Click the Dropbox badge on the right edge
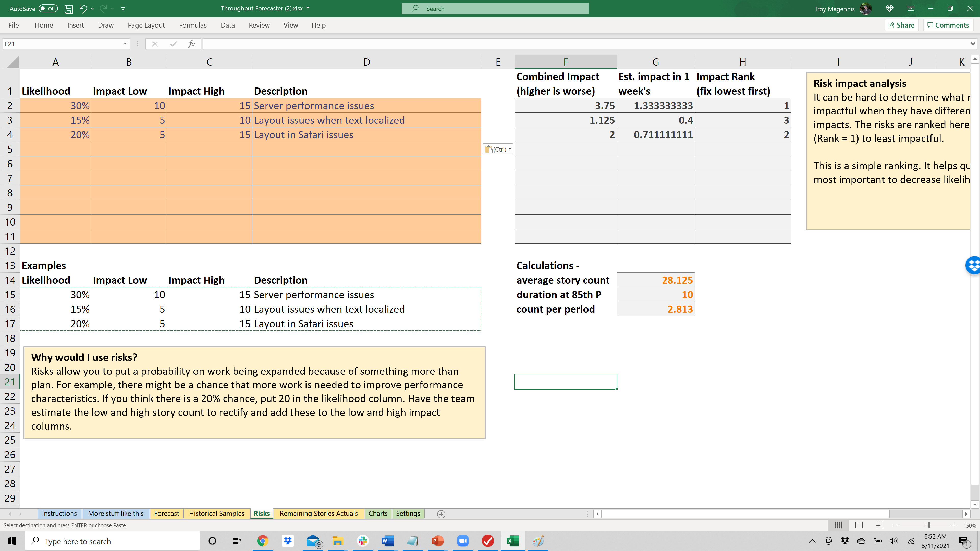This screenshot has height=551, width=980. tap(974, 265)
